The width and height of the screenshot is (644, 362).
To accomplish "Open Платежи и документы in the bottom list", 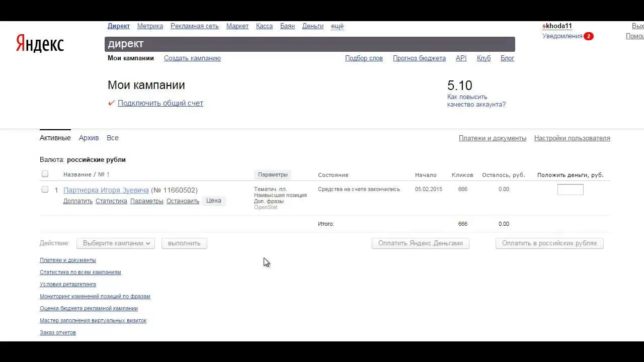I will coord(68,260).
